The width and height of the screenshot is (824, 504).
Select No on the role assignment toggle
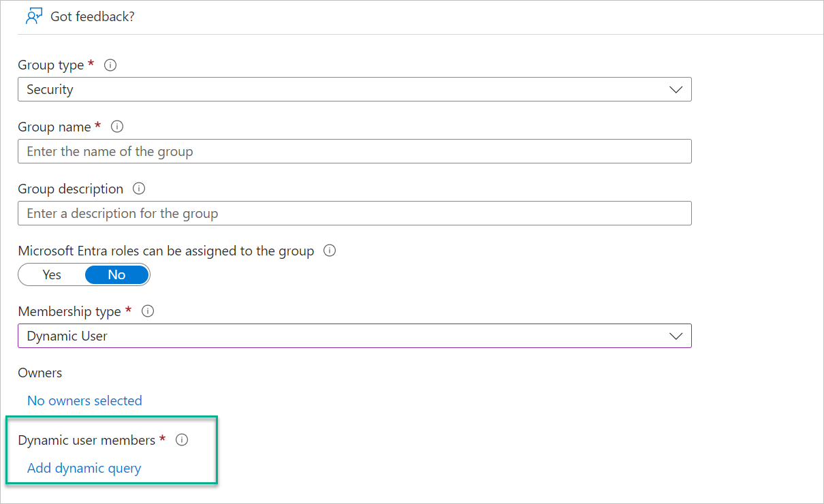point(116,274)
